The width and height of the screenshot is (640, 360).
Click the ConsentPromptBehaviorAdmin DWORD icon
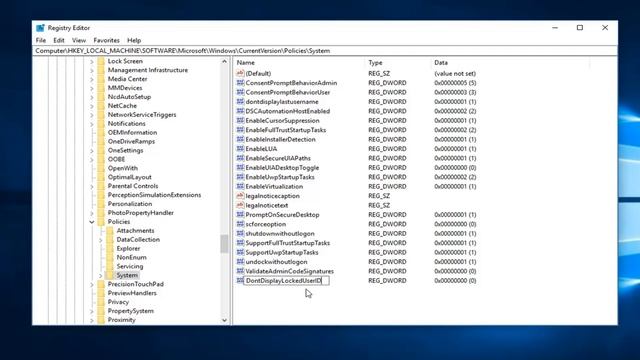[240, 83]
